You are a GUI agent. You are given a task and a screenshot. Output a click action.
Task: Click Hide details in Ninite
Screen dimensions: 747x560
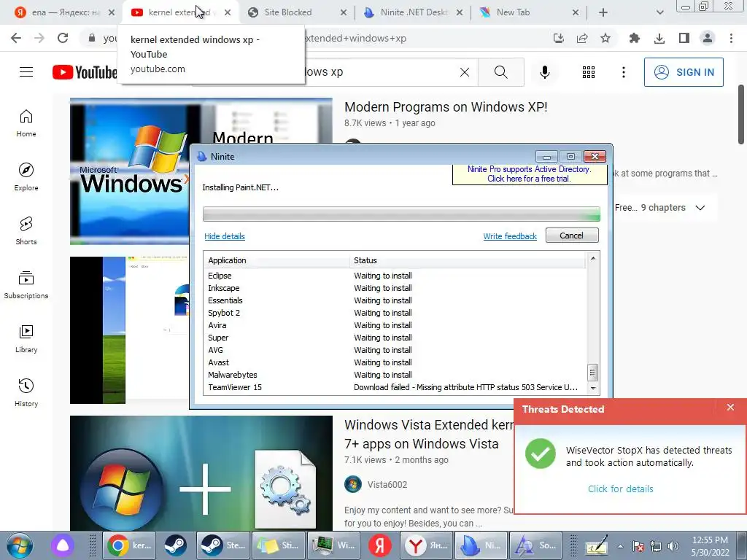[225, 236]
